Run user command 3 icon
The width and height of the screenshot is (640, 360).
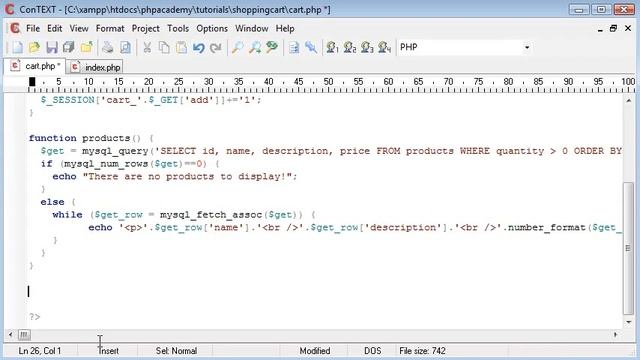(x=367, y=47)
